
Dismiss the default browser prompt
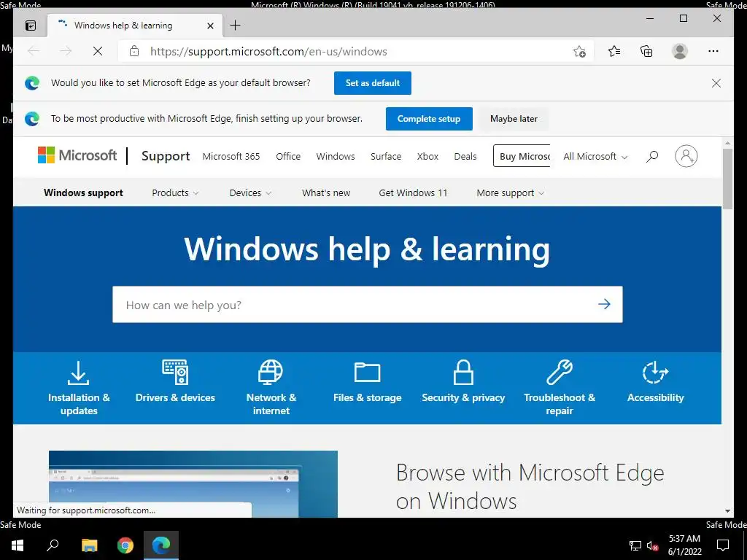[716, 83]
